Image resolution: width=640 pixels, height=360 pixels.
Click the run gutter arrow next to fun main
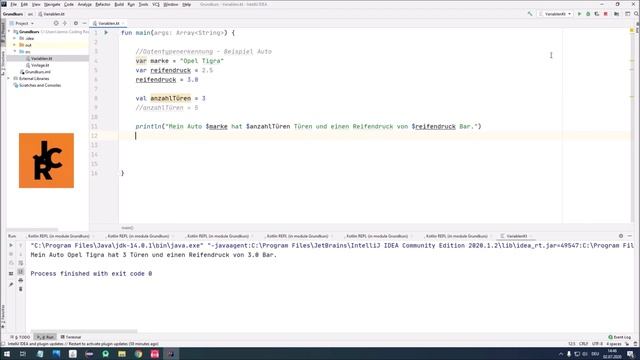tap(106, 33)
